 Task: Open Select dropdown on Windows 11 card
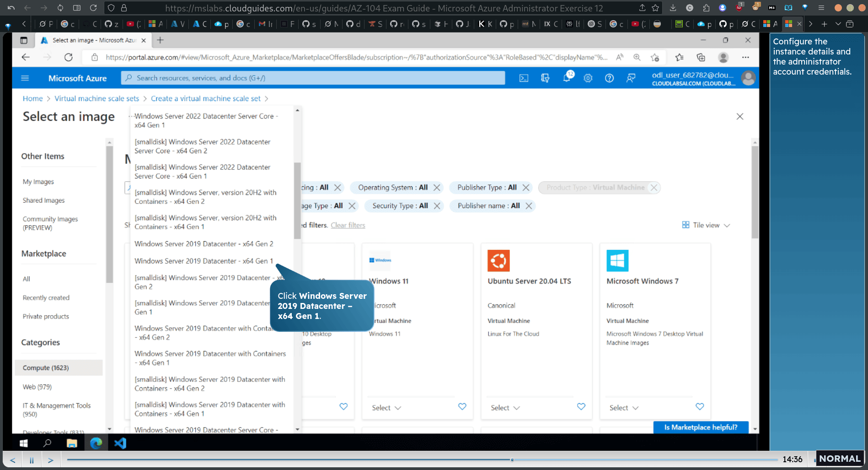(386, 408)
